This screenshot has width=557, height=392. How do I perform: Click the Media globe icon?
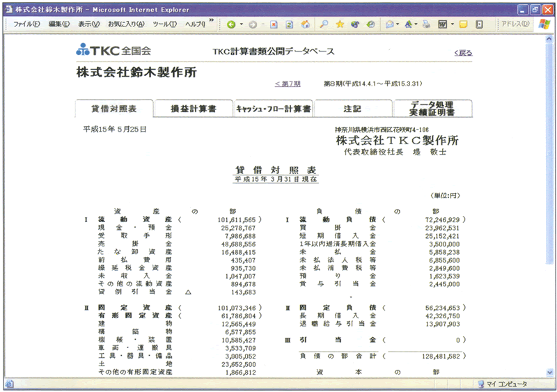(x=355, y=24)
